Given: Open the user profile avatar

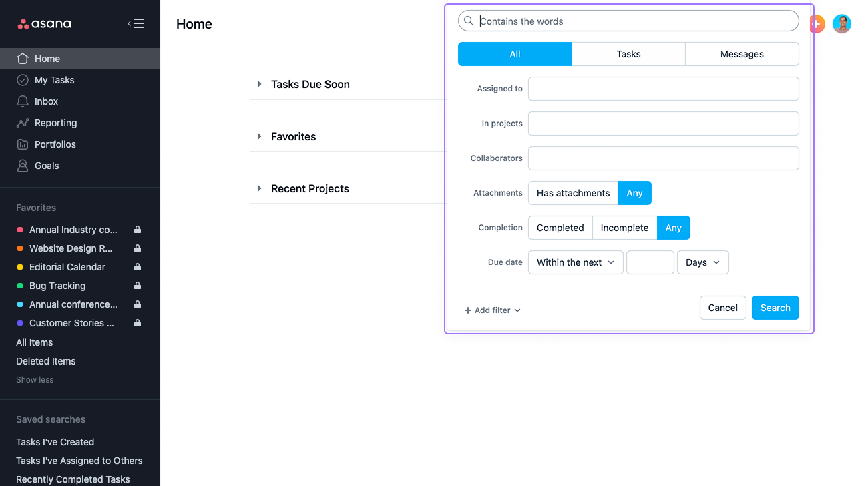Looking at the screenshot, I should point(842,24).
